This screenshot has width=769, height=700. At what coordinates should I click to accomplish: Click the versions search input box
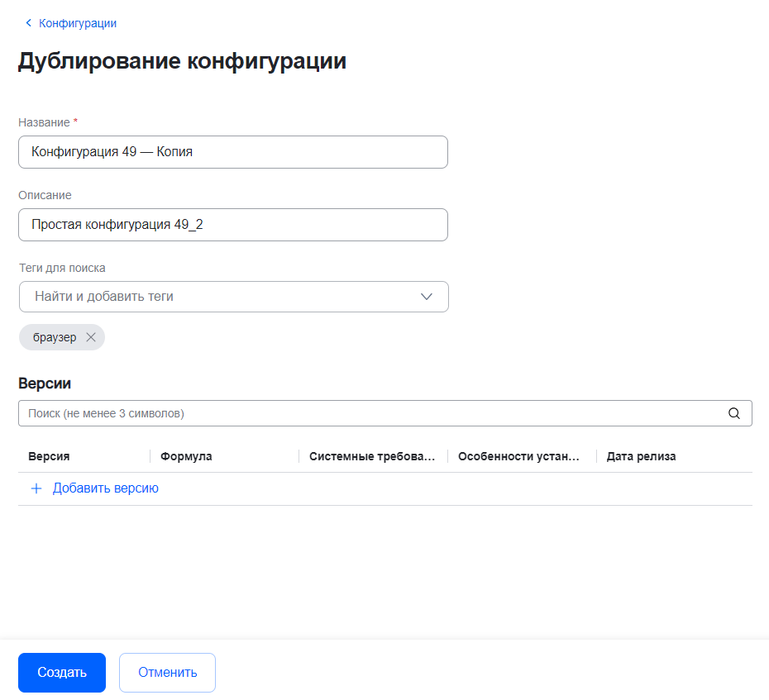372,413
